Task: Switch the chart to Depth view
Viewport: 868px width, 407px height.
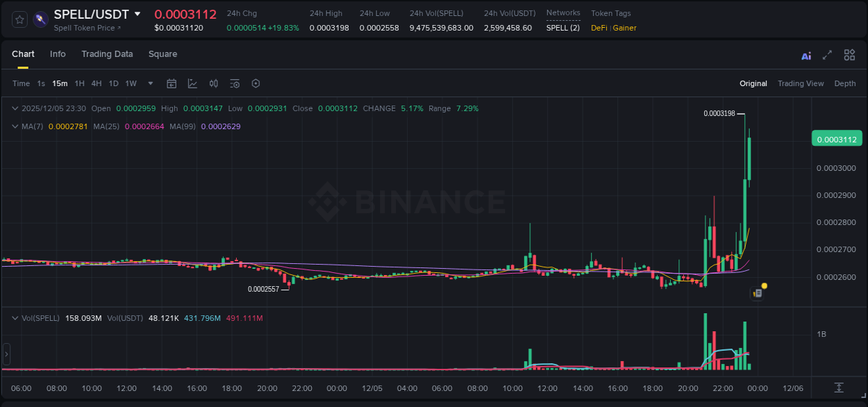Action: point(845,83)
